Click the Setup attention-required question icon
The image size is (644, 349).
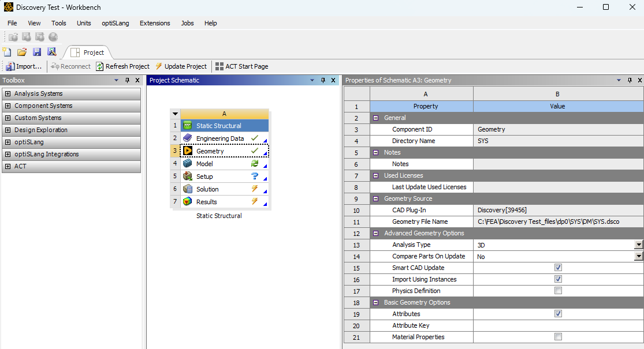pos(255,177)
